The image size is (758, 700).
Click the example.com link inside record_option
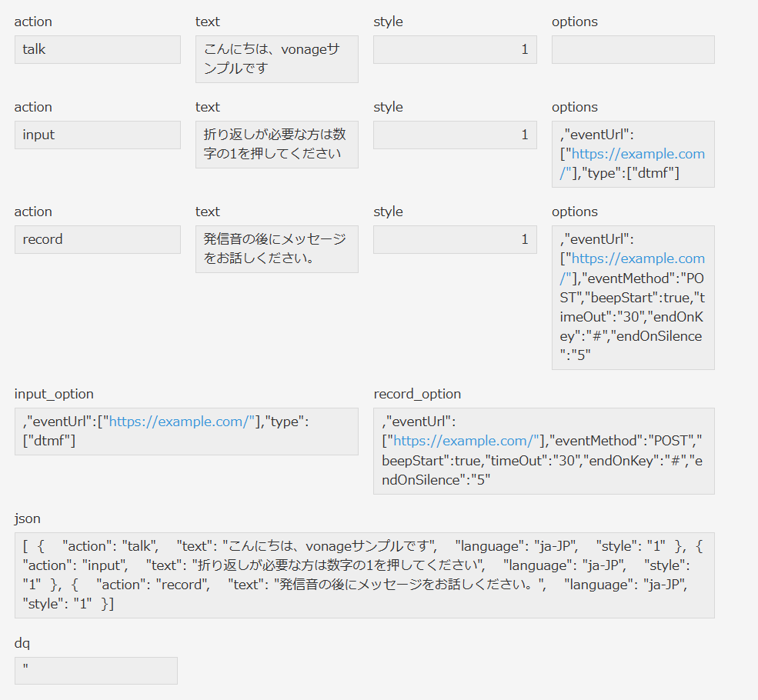tap(465, 441)
